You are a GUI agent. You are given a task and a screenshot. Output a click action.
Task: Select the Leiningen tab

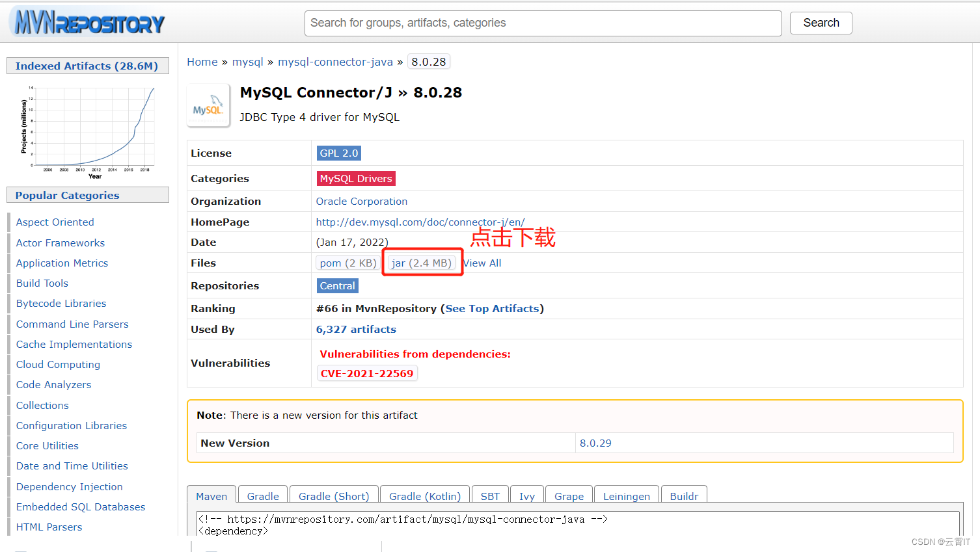(x=627, y=495)
